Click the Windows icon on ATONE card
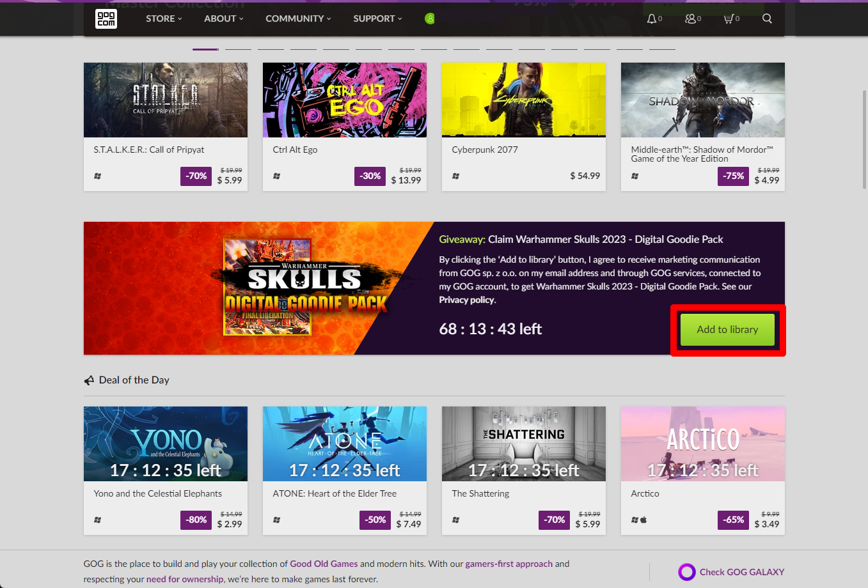Viewport: 868px width, 588px height. click(x=277, y=520)
